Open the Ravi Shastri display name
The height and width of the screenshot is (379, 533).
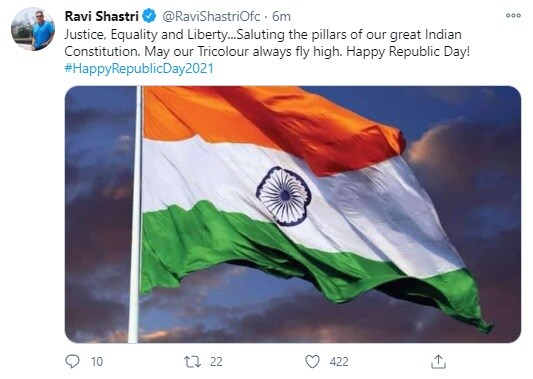[101, 16]
